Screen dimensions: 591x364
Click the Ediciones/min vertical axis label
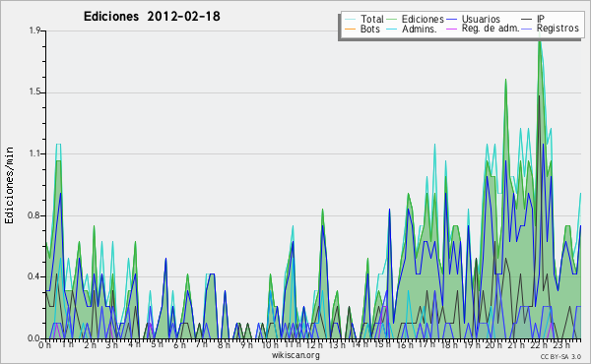point(9,185)
